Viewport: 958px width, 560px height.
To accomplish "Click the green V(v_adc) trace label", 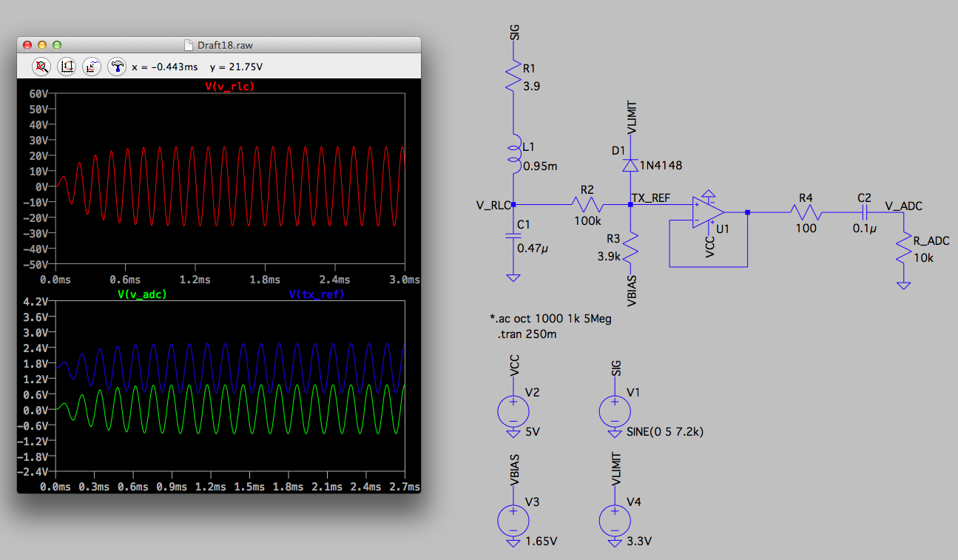I will point(142,294).
